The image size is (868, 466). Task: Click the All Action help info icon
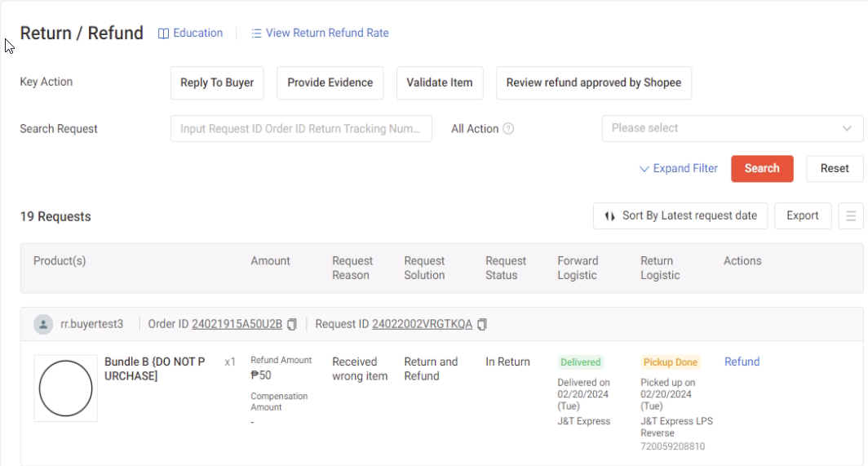[508, 129]
